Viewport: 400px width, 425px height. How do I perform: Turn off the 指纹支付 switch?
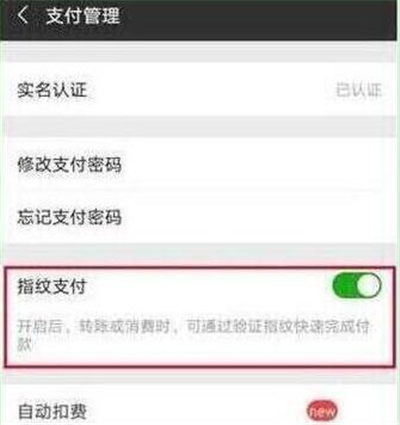(357, 286)
